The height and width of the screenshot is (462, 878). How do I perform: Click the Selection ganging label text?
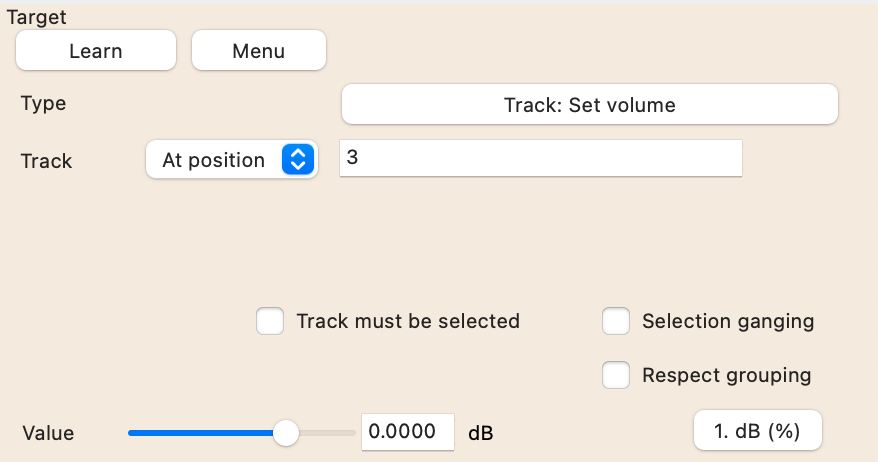(x=728, y=321)
